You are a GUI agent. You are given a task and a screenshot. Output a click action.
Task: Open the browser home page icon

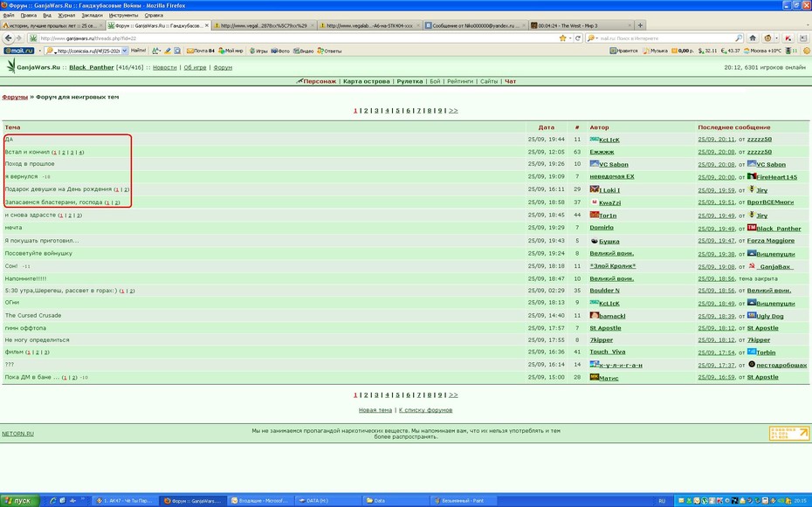pyautogui.click(x=753, y=38)
